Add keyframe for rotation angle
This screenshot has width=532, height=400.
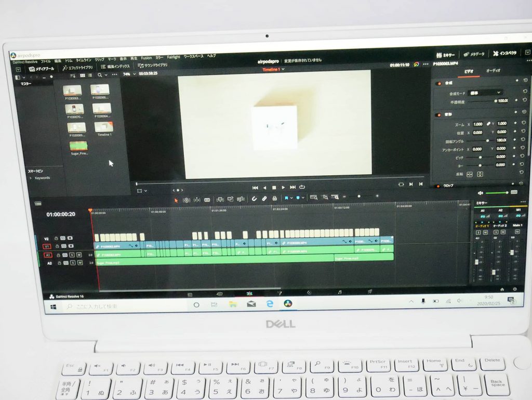pos(514,139)
